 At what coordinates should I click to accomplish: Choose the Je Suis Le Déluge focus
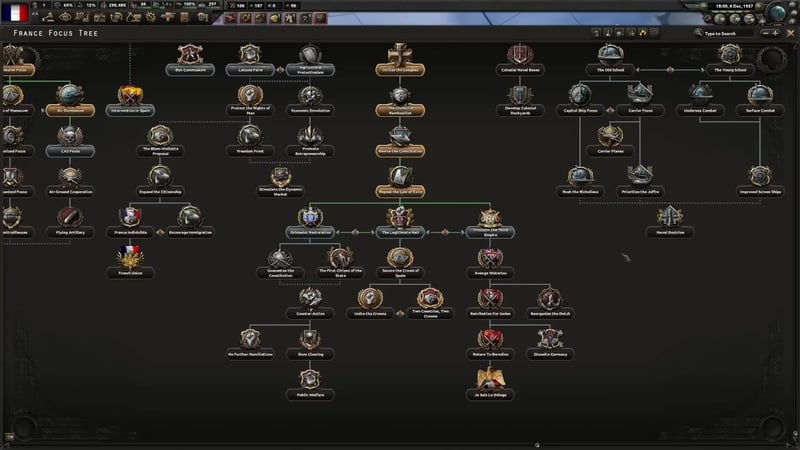tap(490, 385)
